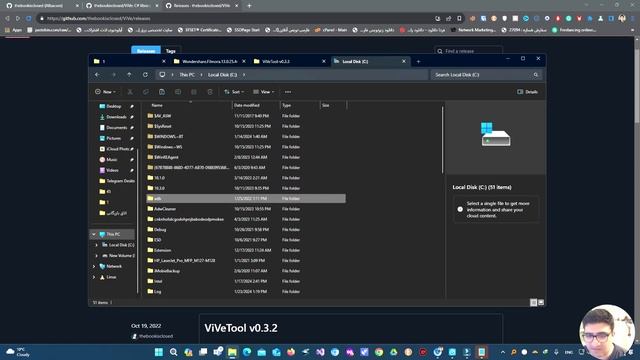This screenshot has height=360, width=640.
Task: Click the Rename toolbar icon
Action: (x=178, y=92)
